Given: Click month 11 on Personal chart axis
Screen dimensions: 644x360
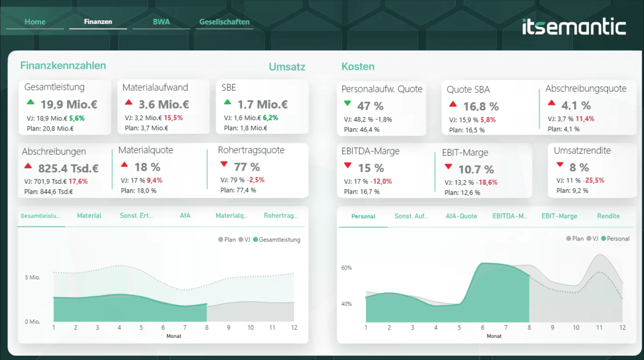Looking at the screenshot, I should pos(599,327).
